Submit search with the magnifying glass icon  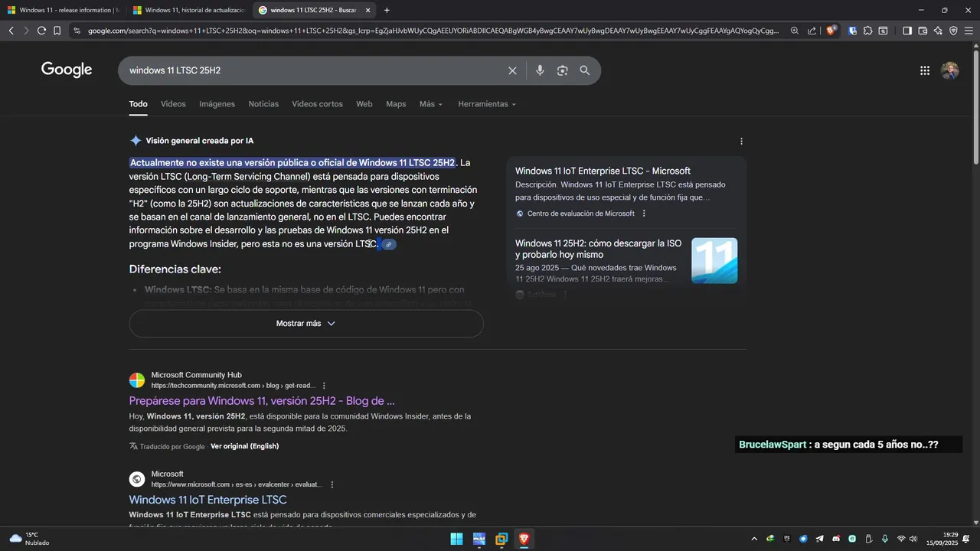point(585,70)
